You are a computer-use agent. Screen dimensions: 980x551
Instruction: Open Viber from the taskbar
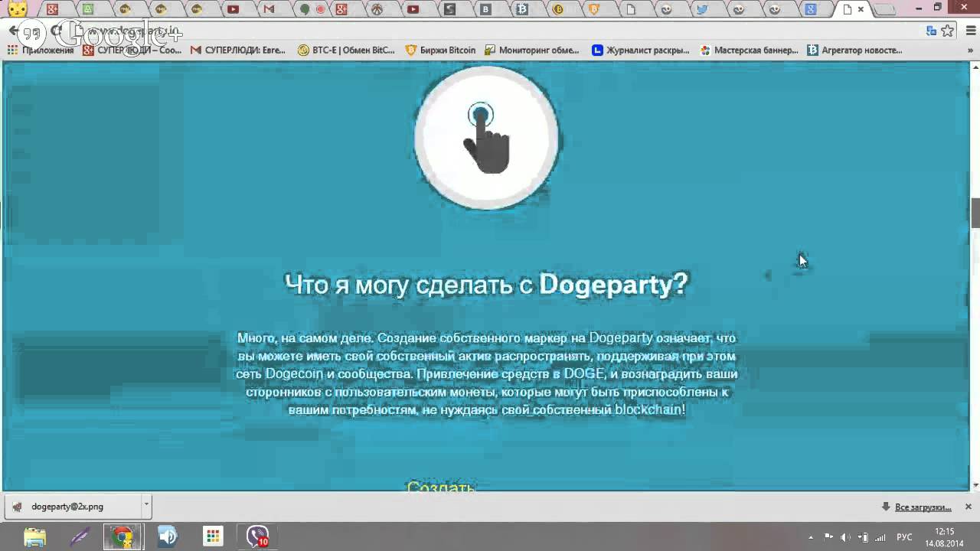(257, 536)
